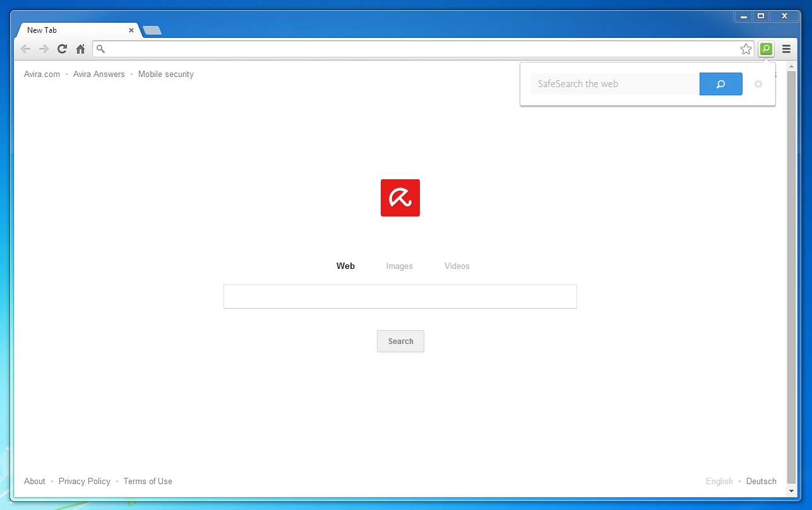Click the vertical page scrollbar
812x510 pixels.
coord(792,278)
